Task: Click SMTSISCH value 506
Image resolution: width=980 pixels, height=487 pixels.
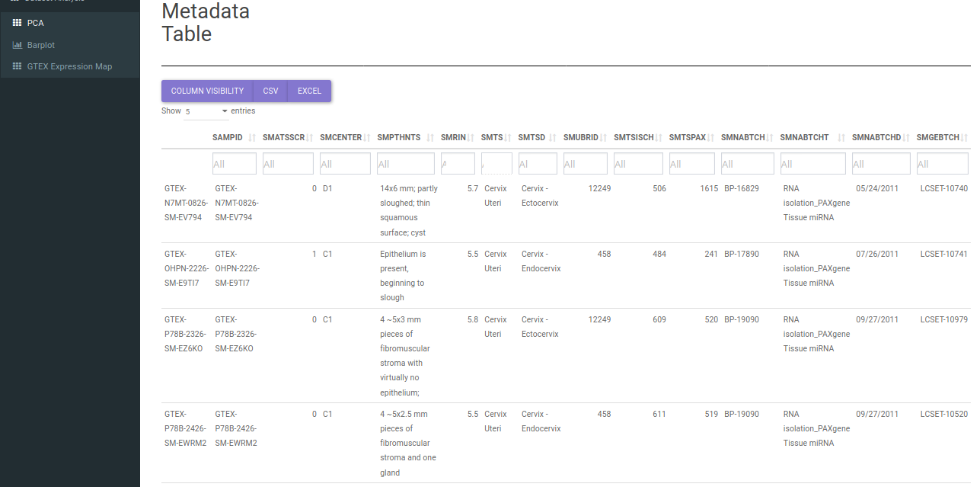Action: (659, 188)
